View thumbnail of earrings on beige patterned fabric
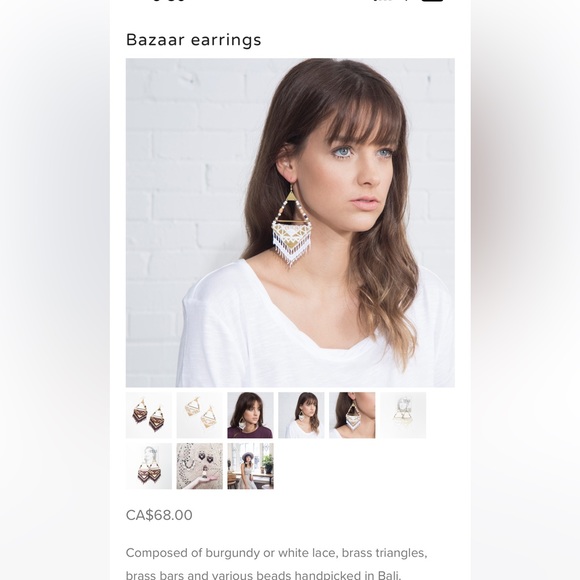The height and width of the screenshot is (580, 580). [200, 466]
